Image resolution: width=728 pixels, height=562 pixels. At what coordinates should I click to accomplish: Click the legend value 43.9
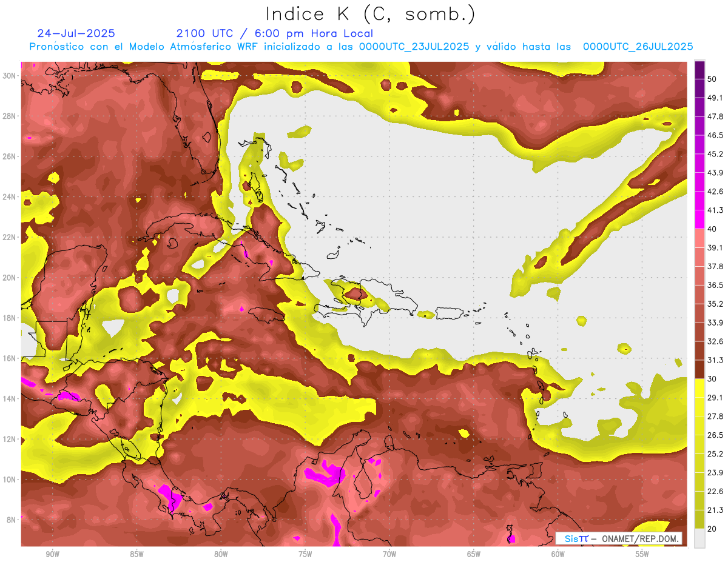click(715, 173)
